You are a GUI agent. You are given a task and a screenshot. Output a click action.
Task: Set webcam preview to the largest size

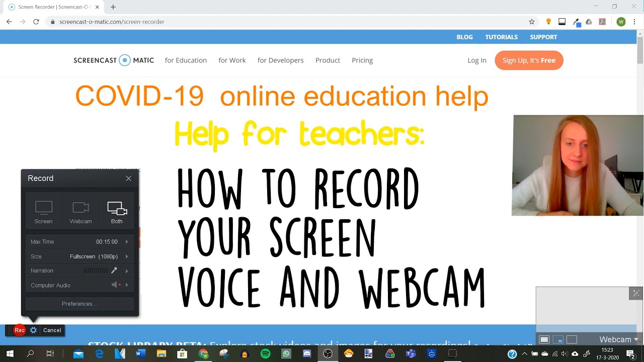[572, 339]
